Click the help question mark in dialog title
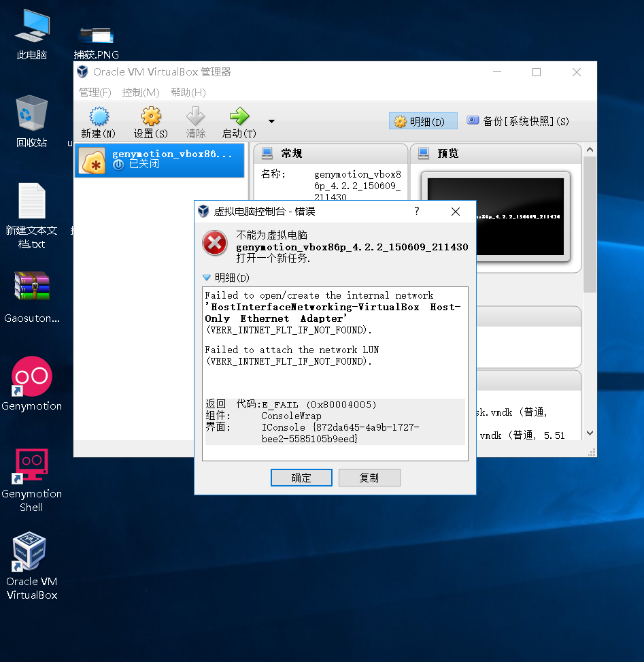The width and height of the screenshot is (644, 662). coord(417,211)
